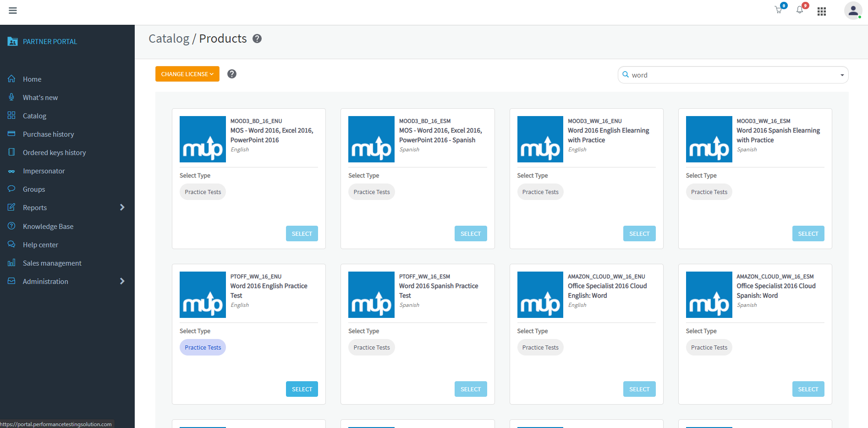Select Practice Tests for PTOFF_WW_16_ESM
The height and width of the screenshot is (428, 868).
pyautogui.click(x=372, y=347)
